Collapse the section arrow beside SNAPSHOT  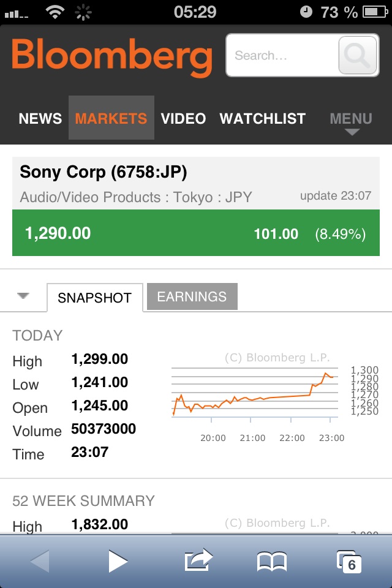[23, 296]
